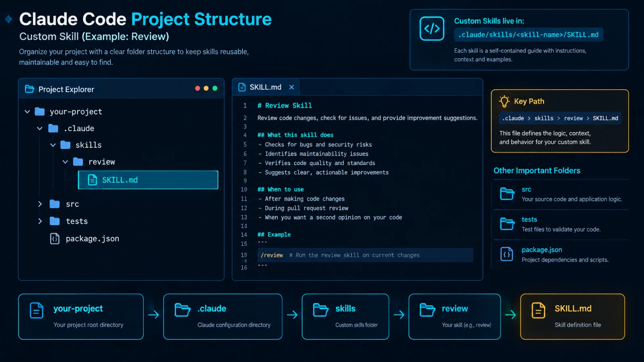Screen dimensions: 644x362
Task: Click the Key Path breadcrumb path box
Action: (x=560, y=118)
